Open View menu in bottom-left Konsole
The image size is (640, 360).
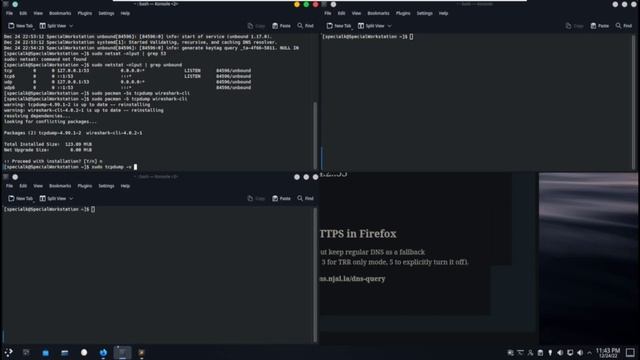coord(38,186)
